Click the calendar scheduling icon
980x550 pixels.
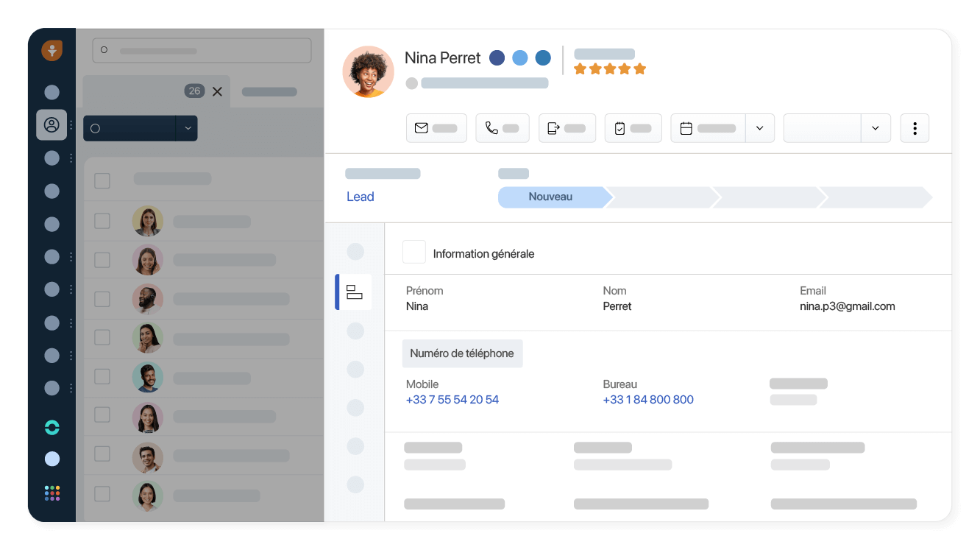coord(686,127)
